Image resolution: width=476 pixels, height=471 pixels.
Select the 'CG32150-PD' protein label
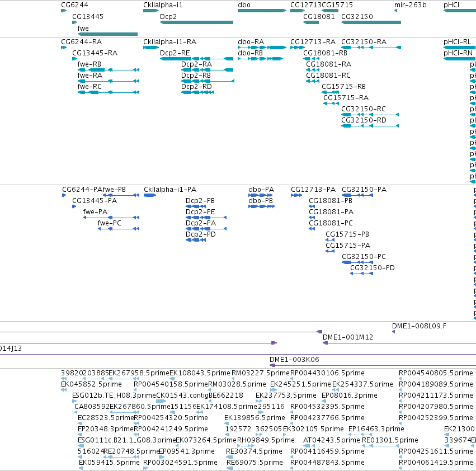click(x=373, y=268)
